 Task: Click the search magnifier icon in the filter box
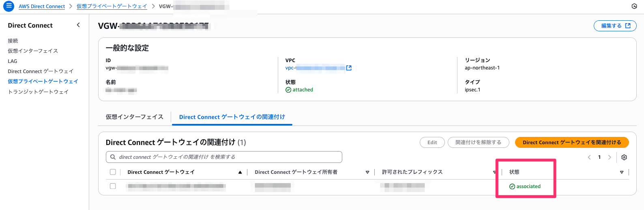click(x=113, y=157)
